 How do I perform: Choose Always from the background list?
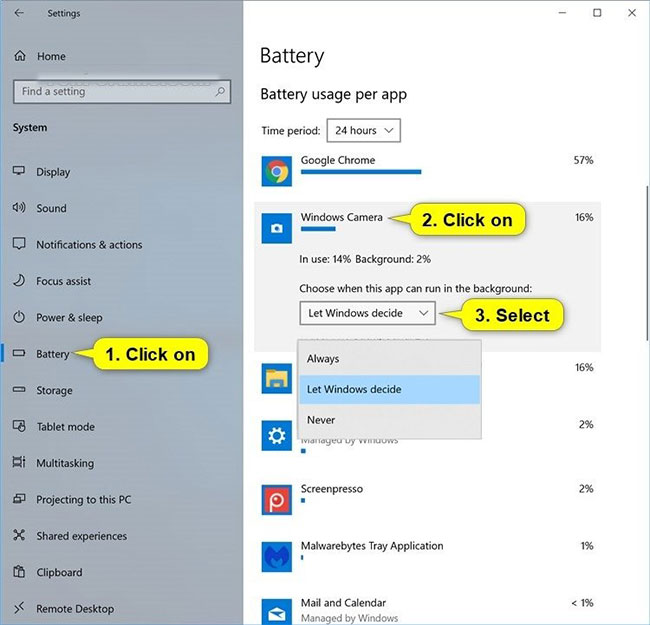pos(389,359)
